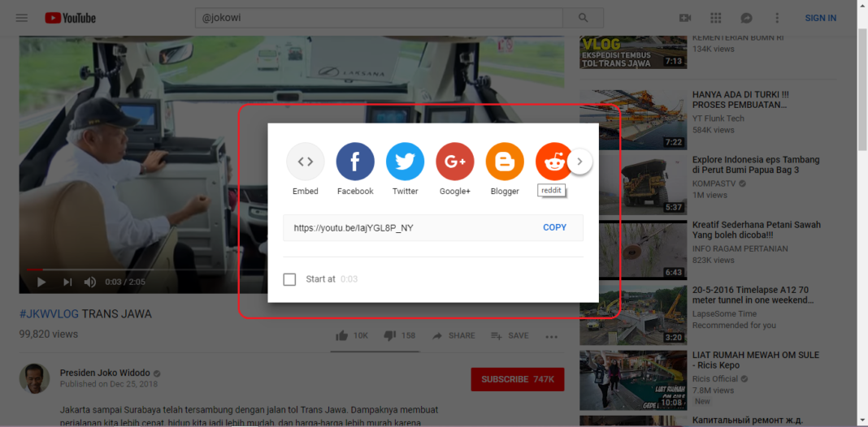Share the video to Facebook

click(x=355, y=169)
